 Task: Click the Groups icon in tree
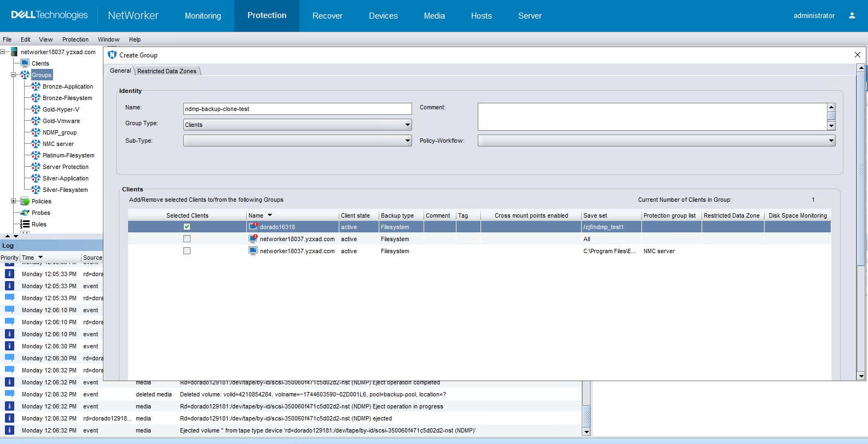25,75
